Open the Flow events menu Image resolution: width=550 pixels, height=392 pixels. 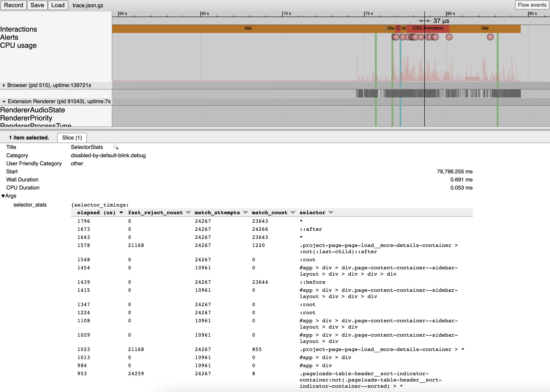click(x=532, y=5)
